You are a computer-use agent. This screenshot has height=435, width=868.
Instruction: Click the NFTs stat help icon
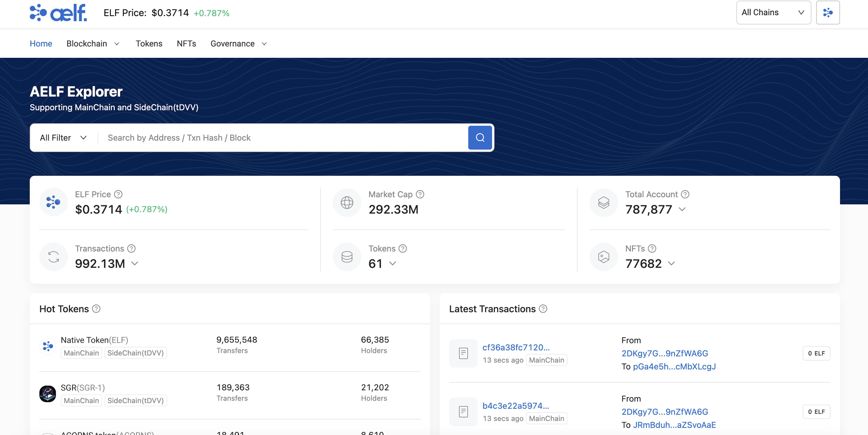(652, 249)
